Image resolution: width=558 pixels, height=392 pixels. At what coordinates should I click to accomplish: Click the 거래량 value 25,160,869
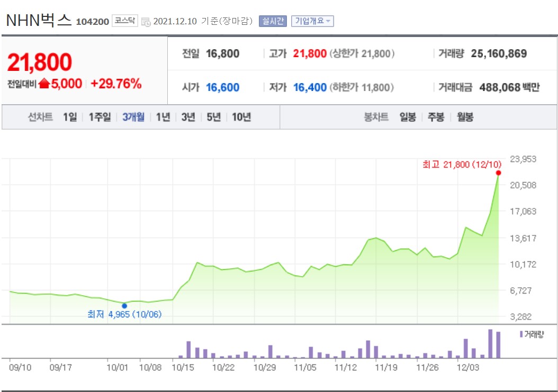tap(499, 54)
